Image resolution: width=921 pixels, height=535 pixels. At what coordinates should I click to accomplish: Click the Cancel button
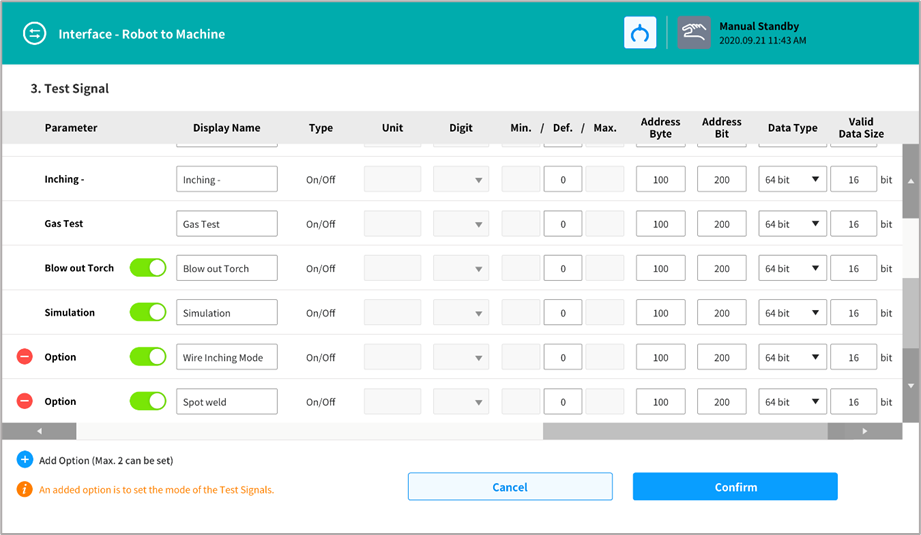click(510, 487)
